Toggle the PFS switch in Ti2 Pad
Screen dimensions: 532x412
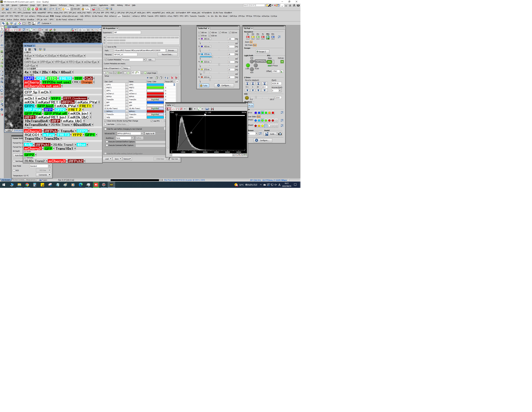click(x=270, y=62)
